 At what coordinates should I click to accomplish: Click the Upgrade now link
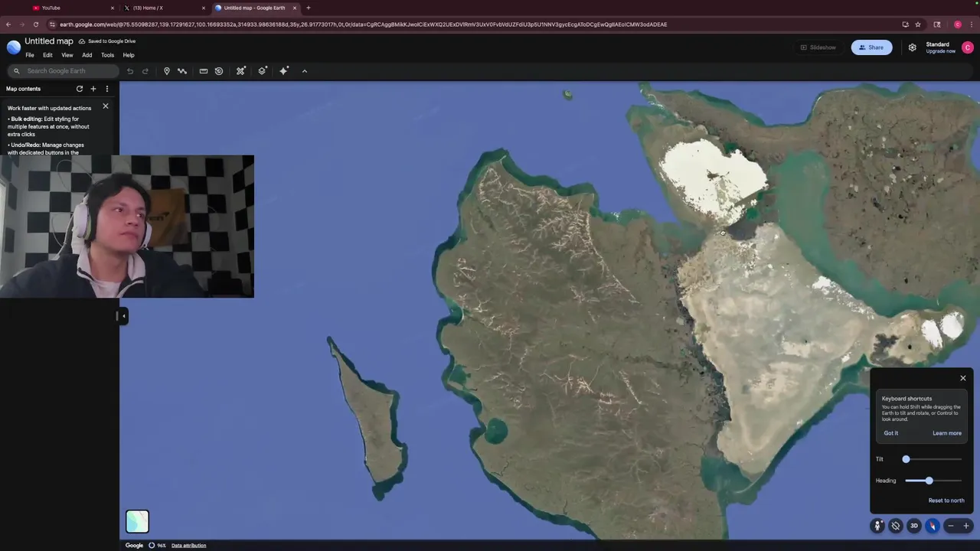(941, 51)
